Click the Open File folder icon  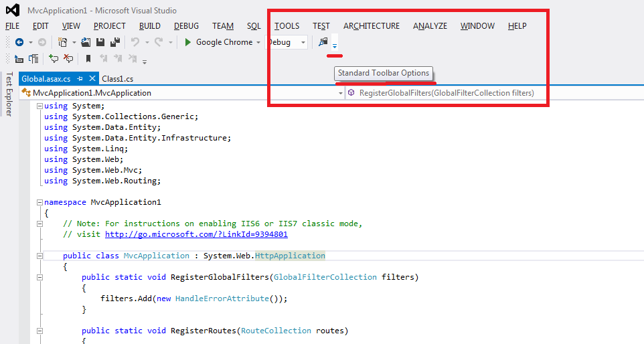pyautogui.click(x=86, y=42)
